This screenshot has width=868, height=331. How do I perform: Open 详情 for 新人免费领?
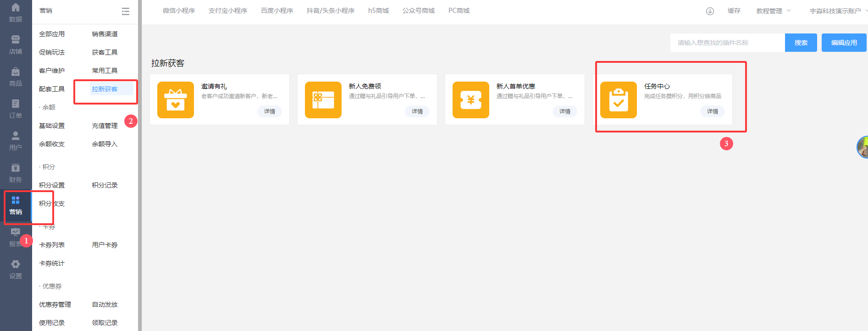click(x=417, y=111)
